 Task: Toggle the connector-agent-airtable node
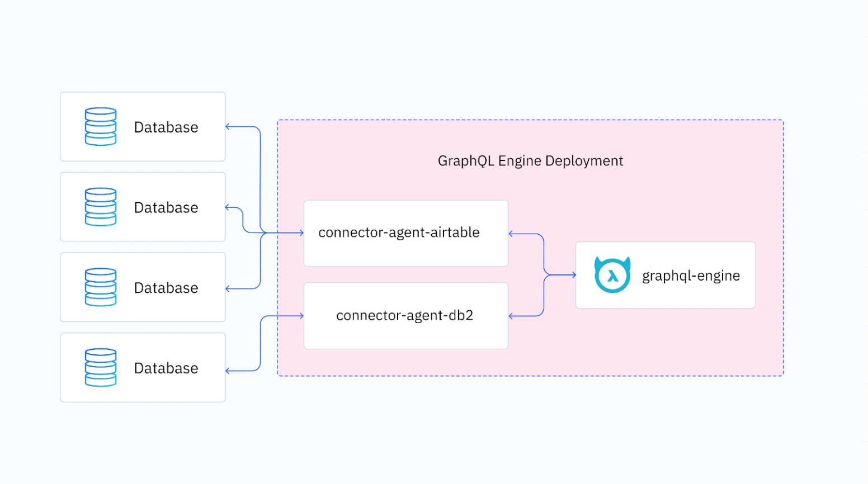(x=405, y=233)
